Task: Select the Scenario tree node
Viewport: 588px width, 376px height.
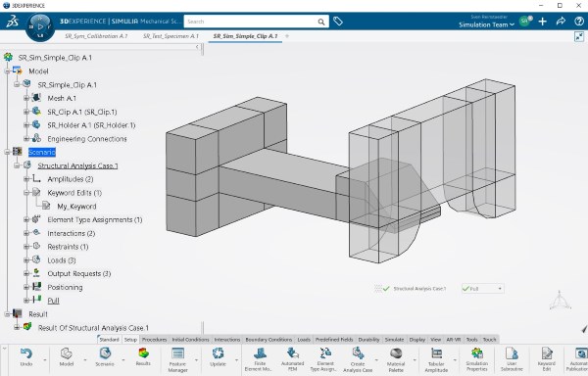Action: pos(42,152)
